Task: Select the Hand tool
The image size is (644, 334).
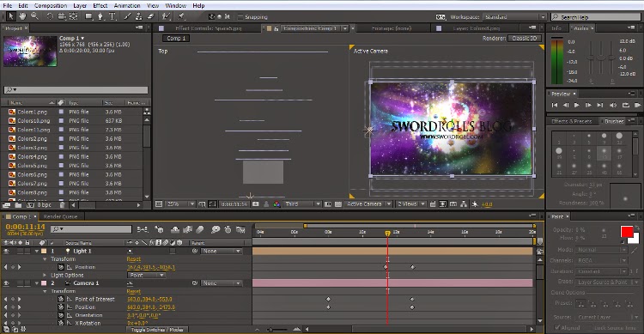Action: tap(22, 16)
